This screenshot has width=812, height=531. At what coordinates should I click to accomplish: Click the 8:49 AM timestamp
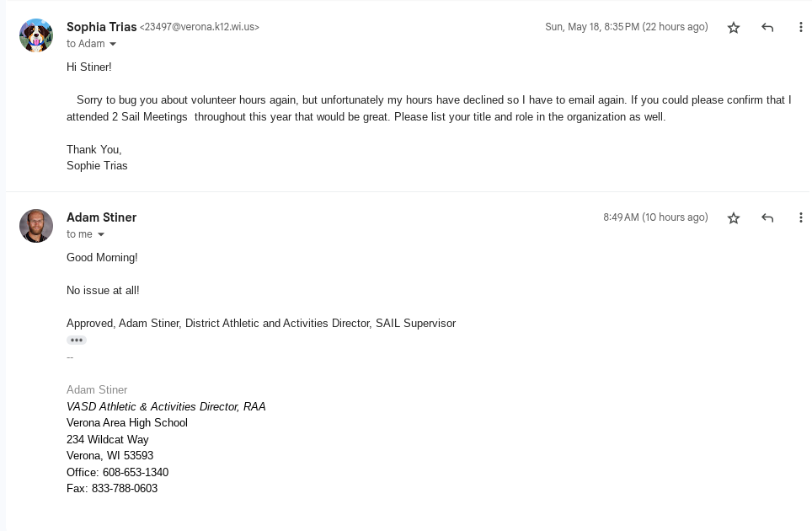[x=654, y=217]
